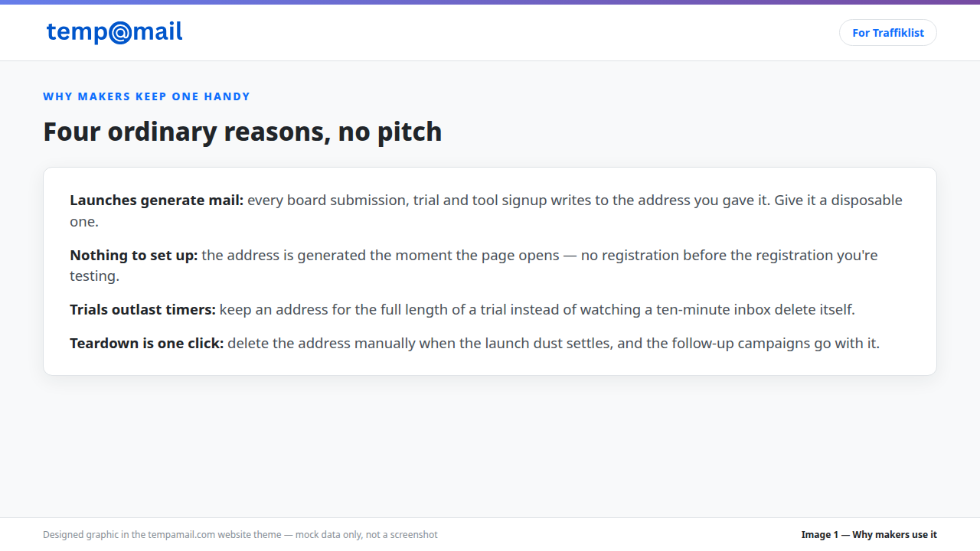Click the 'Nothing to set up:' bold text
Image resolution: width=980 pixels, height=551 pixels.
point(134,256)
